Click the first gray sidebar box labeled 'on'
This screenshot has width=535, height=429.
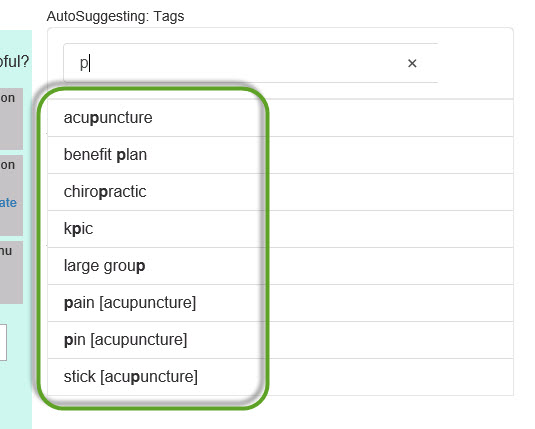coord(11,119)
